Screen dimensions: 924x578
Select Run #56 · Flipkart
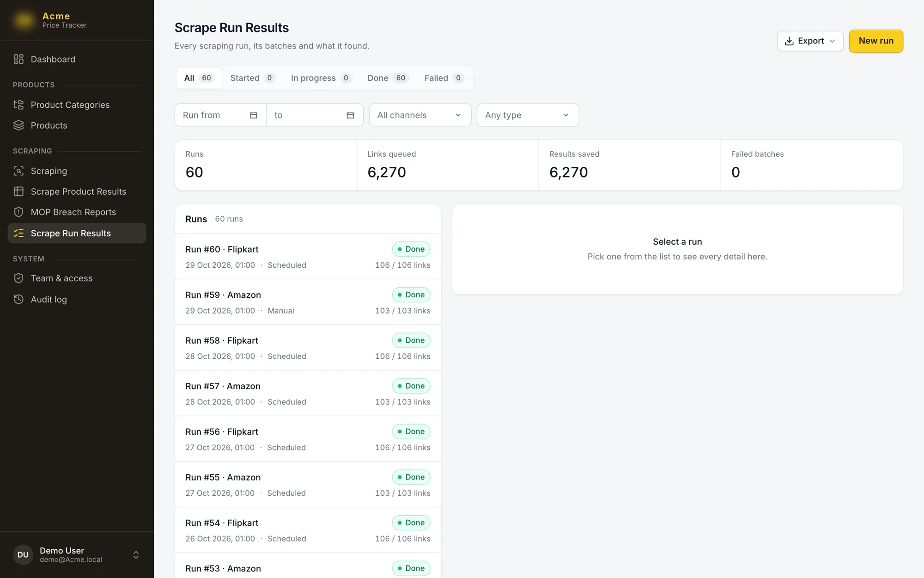[x=308, y=439]
